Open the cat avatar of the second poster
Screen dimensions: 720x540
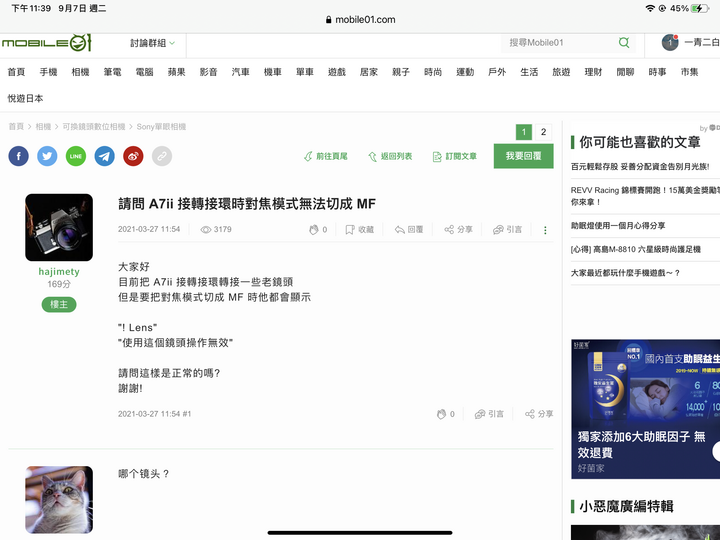click(59, 500)
